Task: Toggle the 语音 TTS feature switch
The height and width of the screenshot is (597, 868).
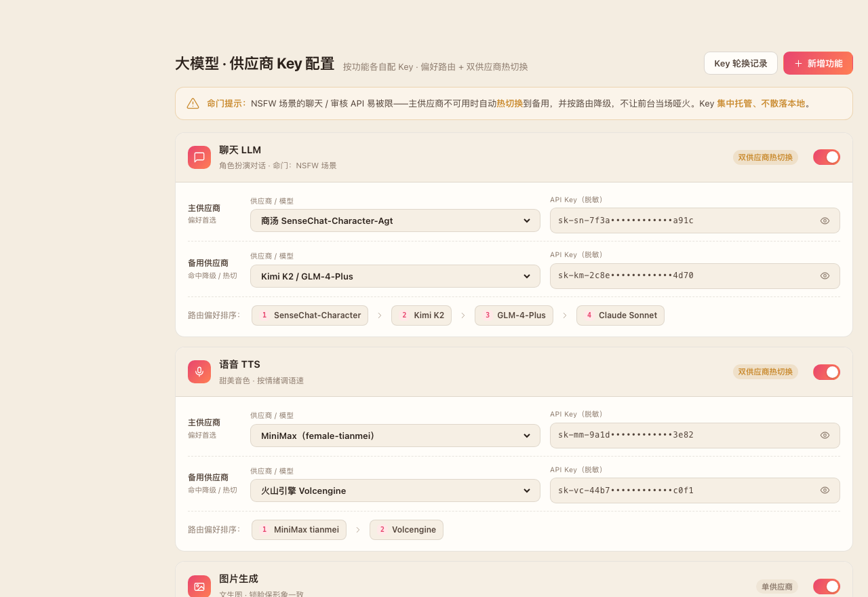Action: point(827,372)
